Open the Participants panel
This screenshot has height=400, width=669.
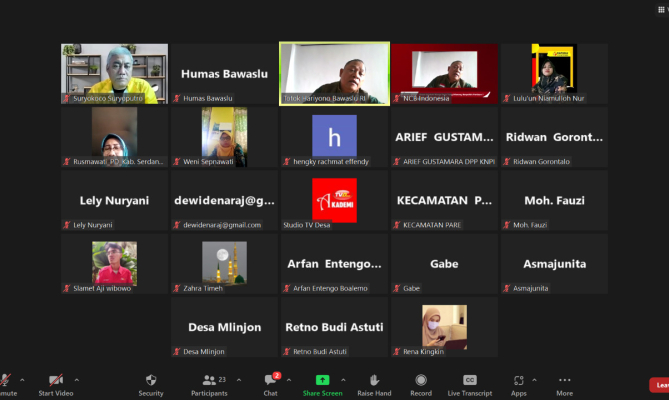pyautogui.click(x=210, y=381)
